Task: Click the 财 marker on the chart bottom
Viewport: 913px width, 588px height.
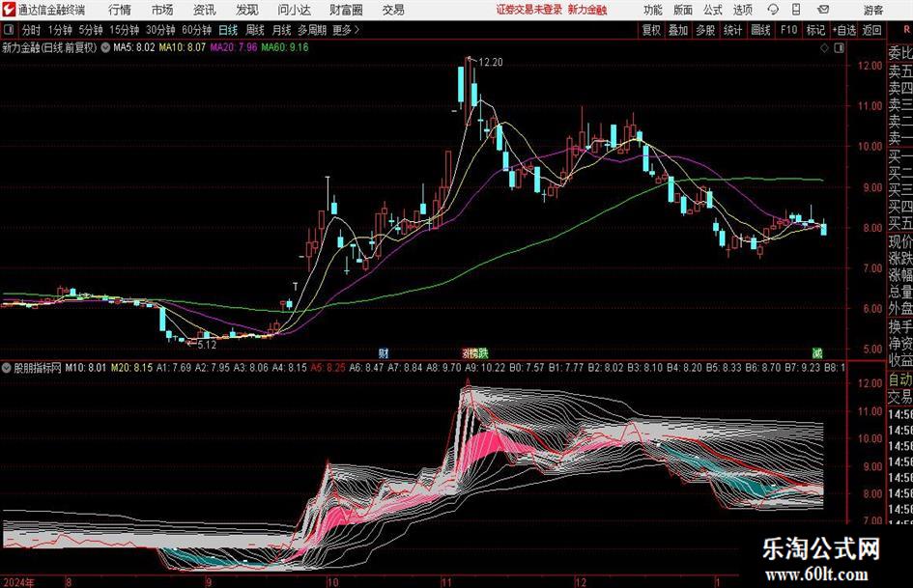Action: tap(384, 352)
